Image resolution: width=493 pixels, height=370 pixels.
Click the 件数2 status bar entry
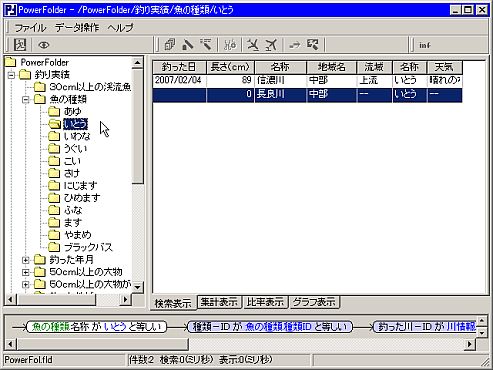(141, 360)
